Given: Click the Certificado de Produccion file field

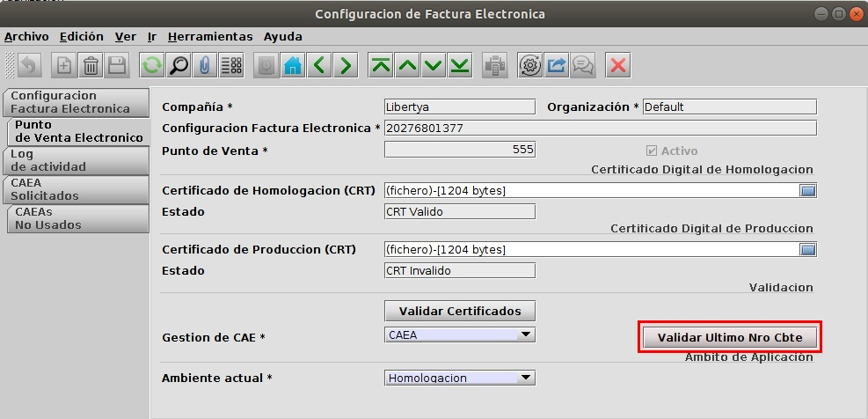Looking at the screenshot, I should 593,250.
